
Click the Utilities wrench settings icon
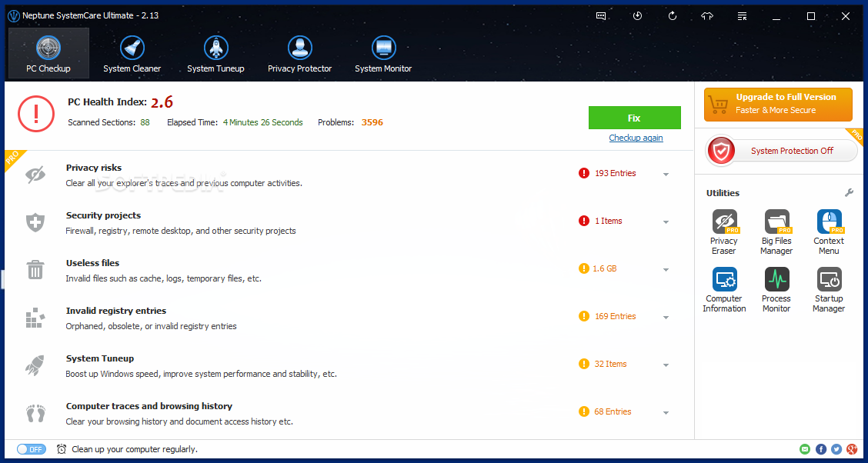point(849,192)
